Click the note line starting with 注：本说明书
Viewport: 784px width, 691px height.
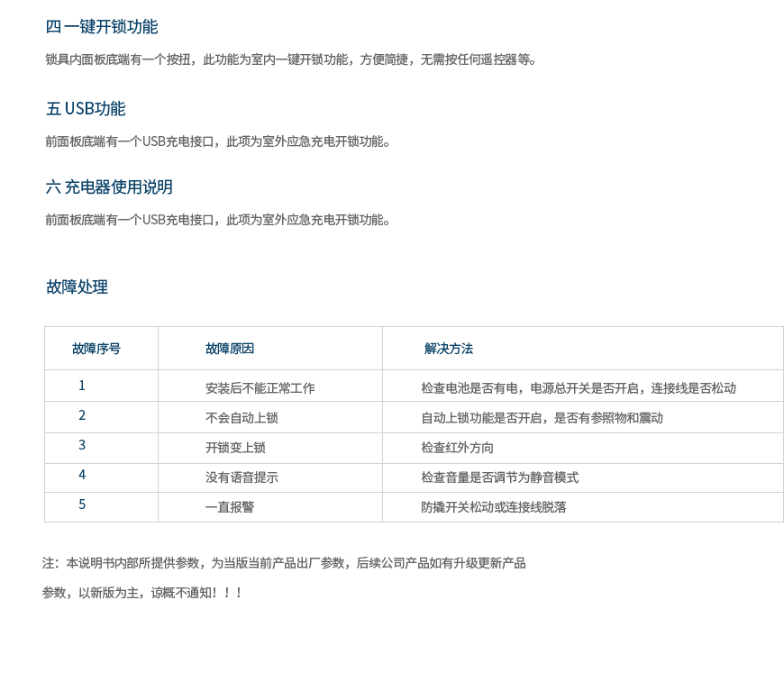(284, 563)
